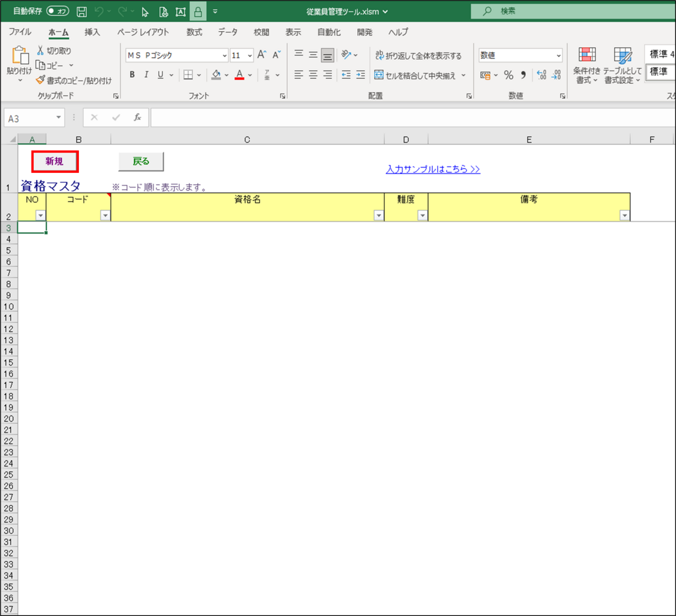The height and width of the screenshot is (616, 676).
Task: Open the ファイル tab
Action: (x=20, y=32)
